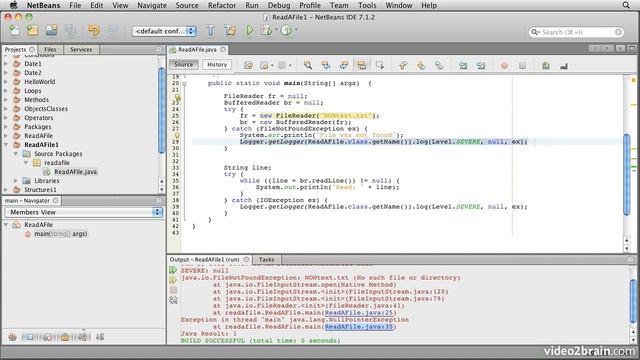
Task: Toggle Rectangular Selection editor icon
Action: coord(380,65)
